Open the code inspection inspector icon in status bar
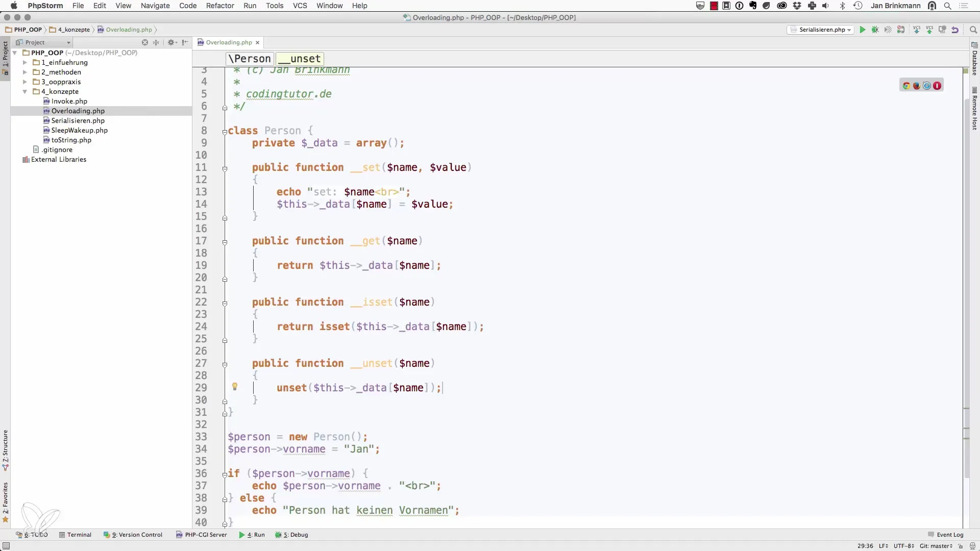980x551 pixels. click(971, 546)
